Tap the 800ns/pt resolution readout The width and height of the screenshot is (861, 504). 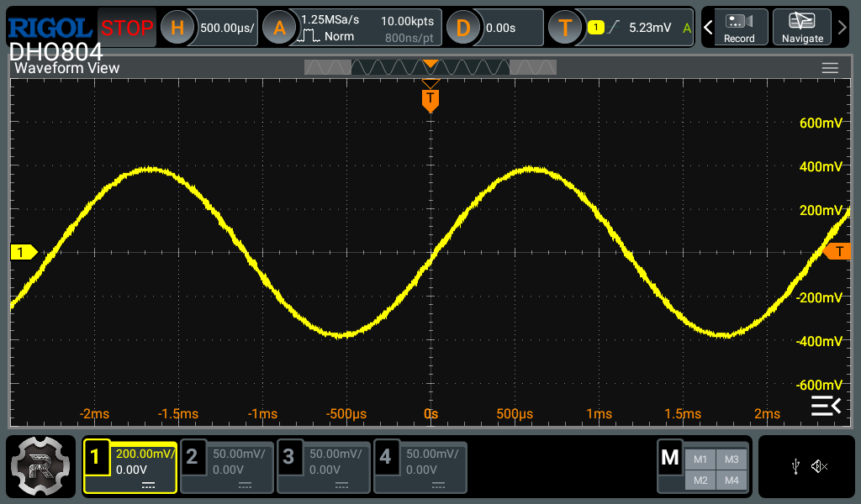tap(409, 38)
